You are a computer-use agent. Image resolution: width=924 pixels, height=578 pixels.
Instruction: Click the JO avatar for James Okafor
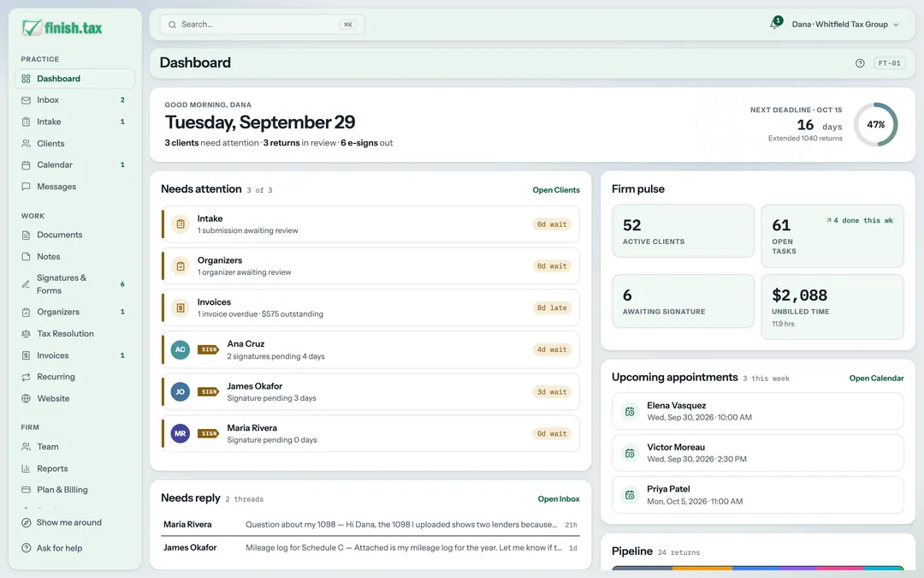[181, 391]
